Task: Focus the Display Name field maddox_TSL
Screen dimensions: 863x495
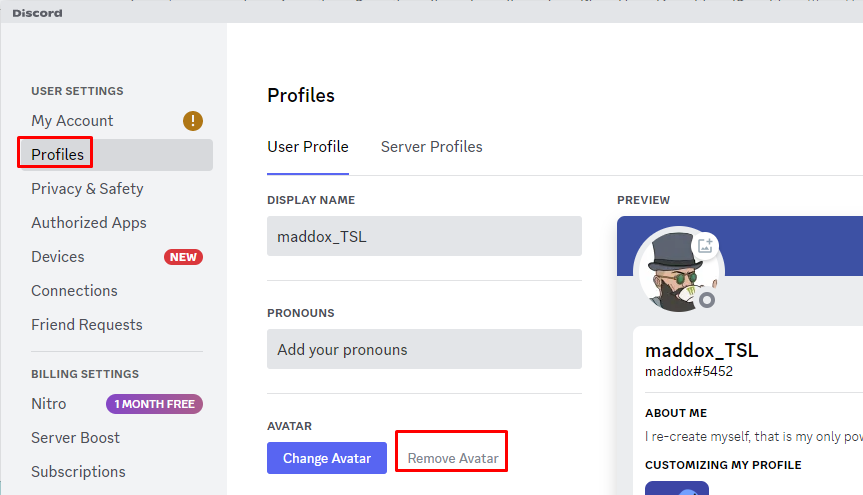Action: click(424, 236)
